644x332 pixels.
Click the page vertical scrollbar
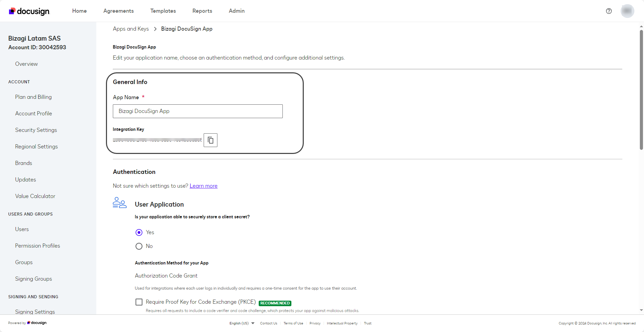click(x=641, y=90)
